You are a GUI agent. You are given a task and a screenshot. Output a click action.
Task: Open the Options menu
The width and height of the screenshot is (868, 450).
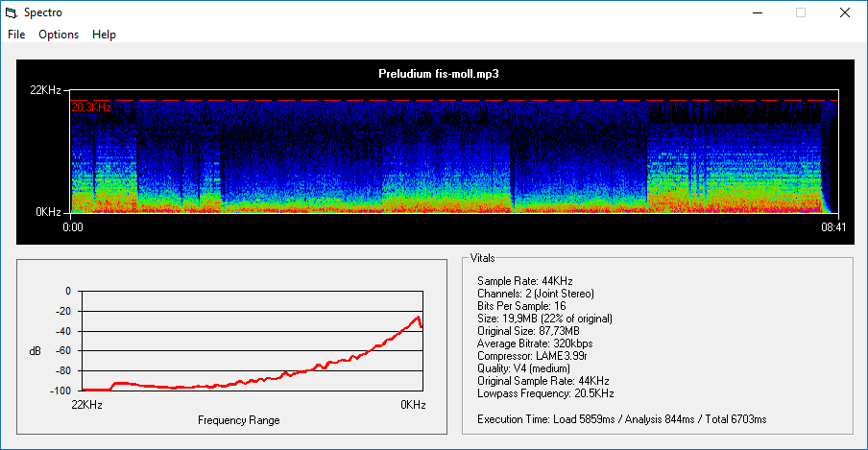point(59,35)
